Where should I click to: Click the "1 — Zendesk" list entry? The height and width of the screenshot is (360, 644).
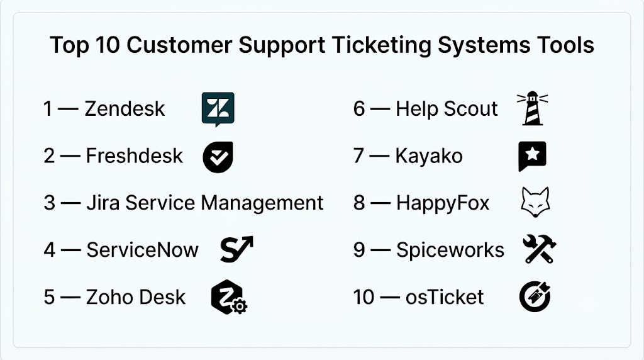click(x=104, y=109)
